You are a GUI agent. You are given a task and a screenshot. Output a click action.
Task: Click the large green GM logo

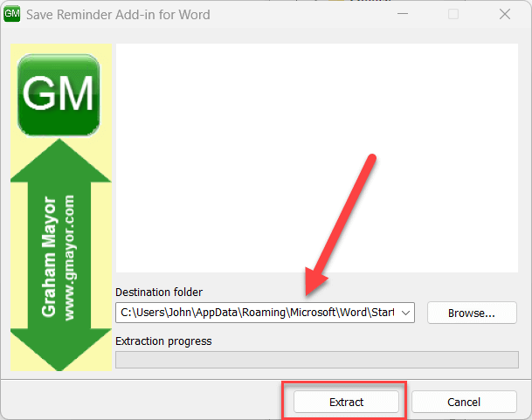tap(59, 94)
